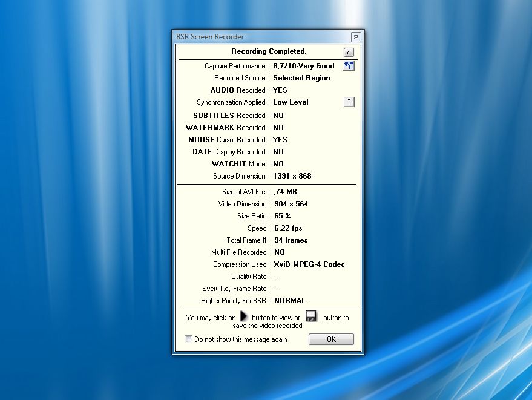Click the AVI file size ,74 MB
This screenshot has height=400, width=532.
pyautogui.click(x=285, y=192)
